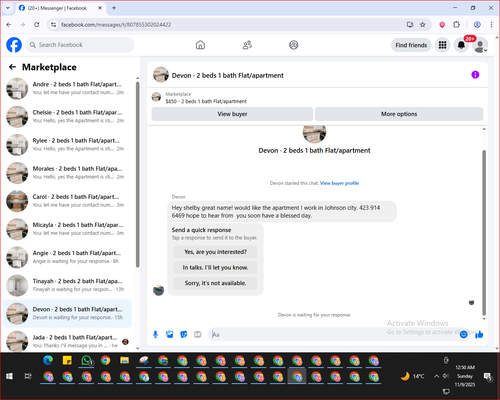This screenshot has width=500, height=400.
Task: Click the Find friends button
Action: [411, 45]
